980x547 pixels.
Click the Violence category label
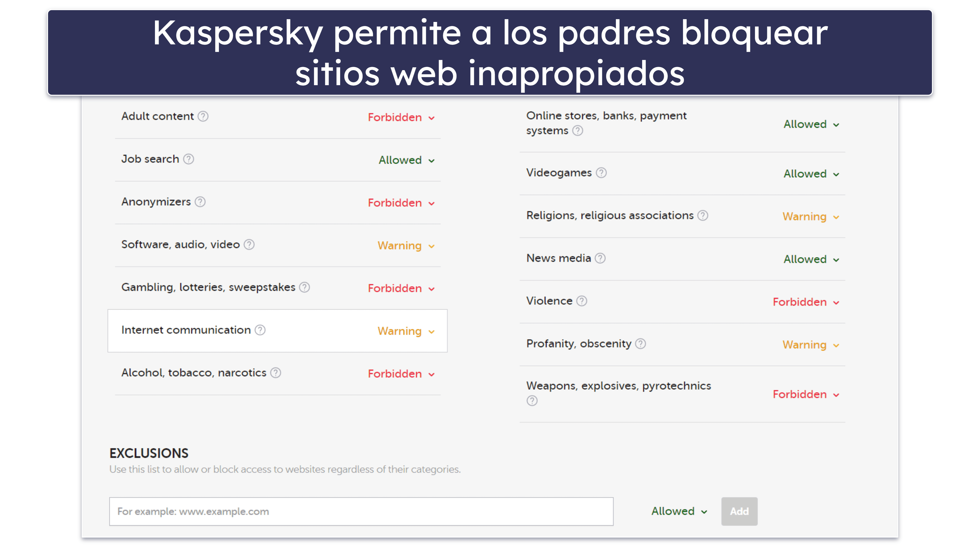pos(549,301)
